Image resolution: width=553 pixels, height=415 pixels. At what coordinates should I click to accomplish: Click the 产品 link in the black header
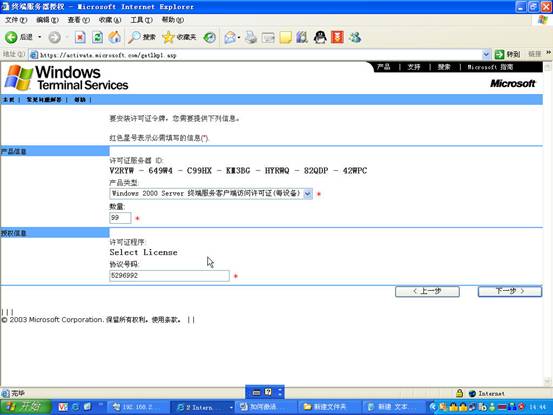pos(383,67)
